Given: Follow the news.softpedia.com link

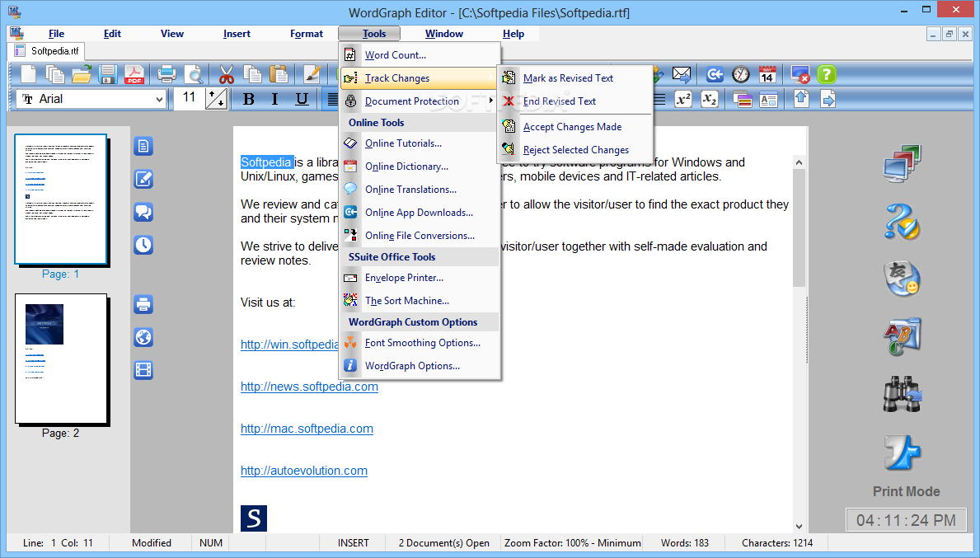Looking at the screenshot, I should (x=309, y=387).
